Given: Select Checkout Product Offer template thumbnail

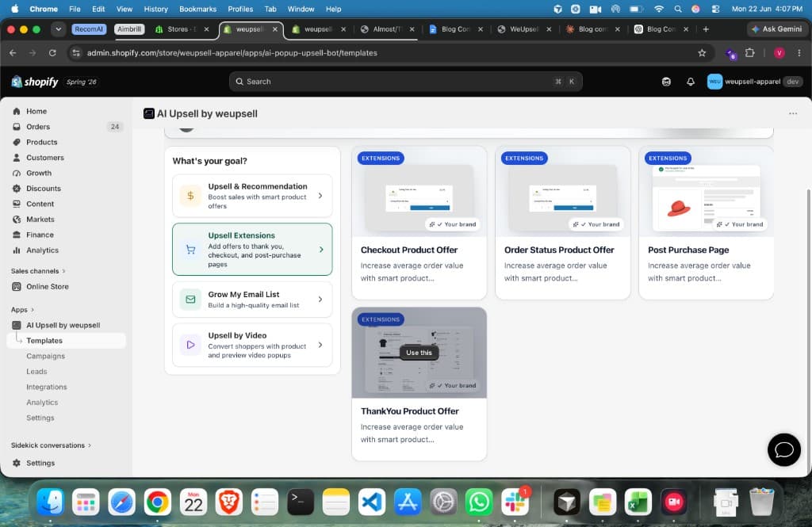Looking at the screenshot, I should [x=419, y=192].
